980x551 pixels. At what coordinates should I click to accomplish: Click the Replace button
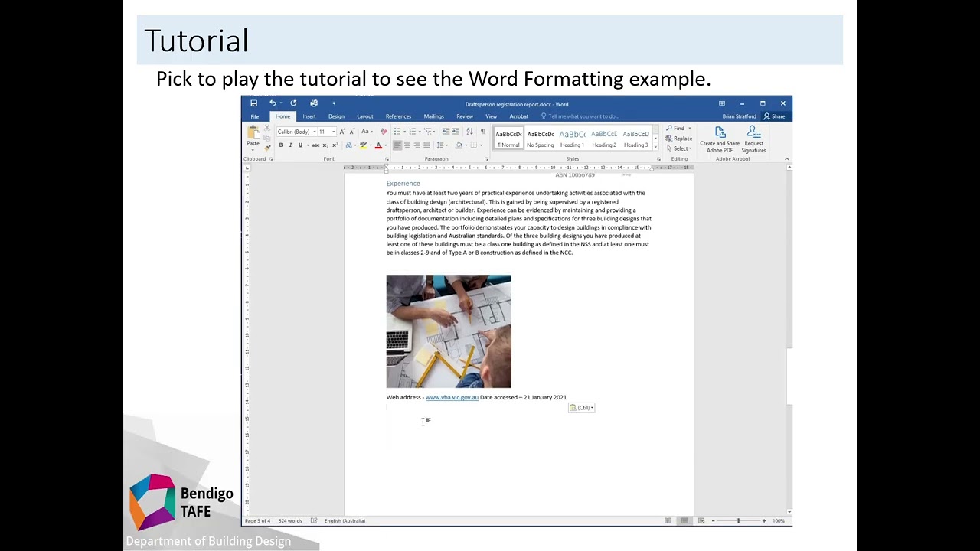click(679, 139)
